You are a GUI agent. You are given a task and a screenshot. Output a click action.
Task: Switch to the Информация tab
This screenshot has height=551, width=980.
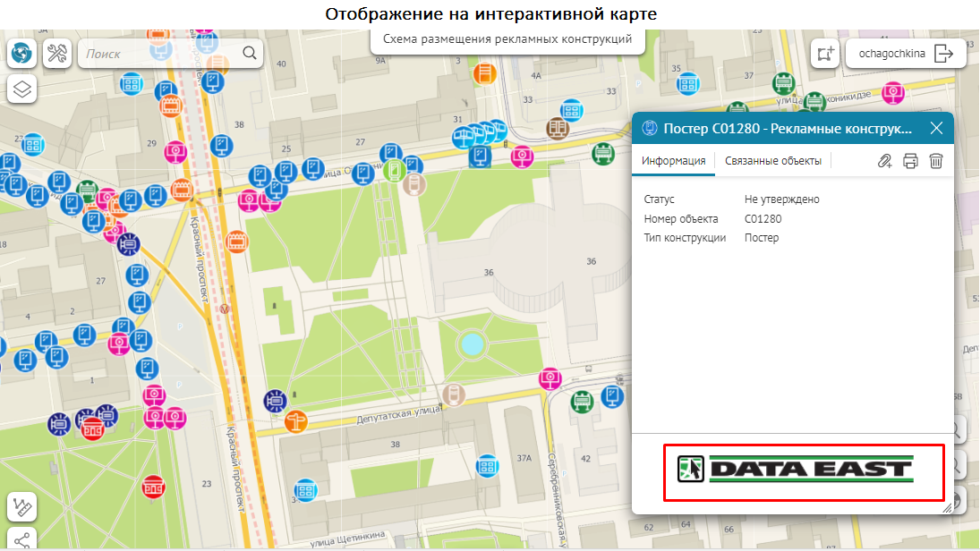click(x=673, y=161)
